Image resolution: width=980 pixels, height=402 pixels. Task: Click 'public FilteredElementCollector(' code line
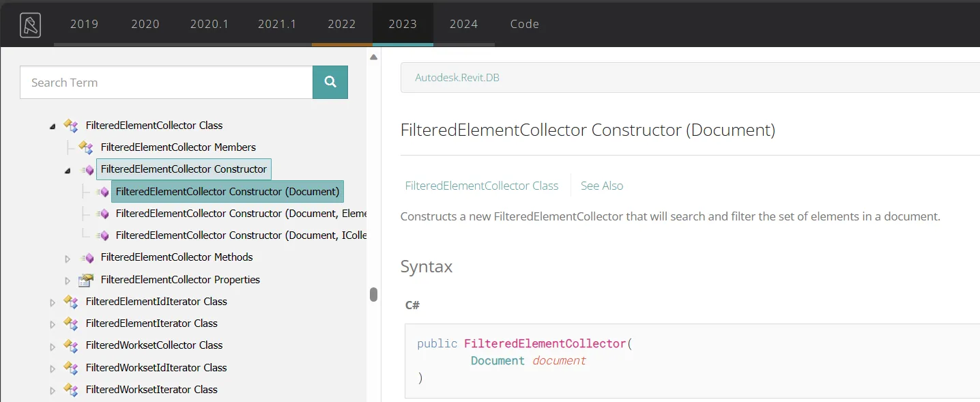(525, 343)
